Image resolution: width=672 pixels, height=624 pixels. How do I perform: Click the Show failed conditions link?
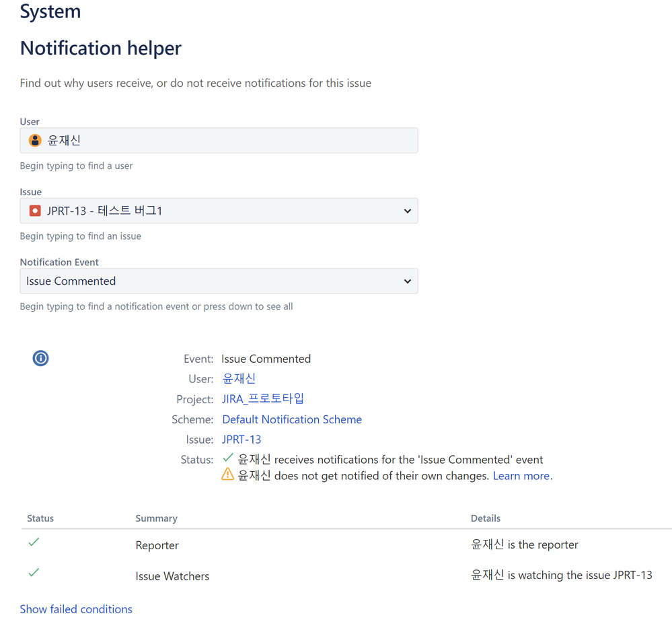click(x=75, y=609)
